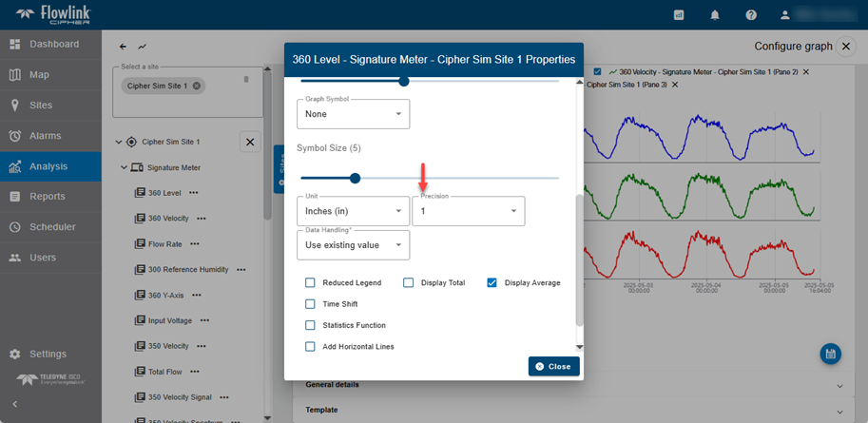Viewport: 868px width, 423px height.
Task: Enable the Statistics Function checkbox
Action: [310, 325]
